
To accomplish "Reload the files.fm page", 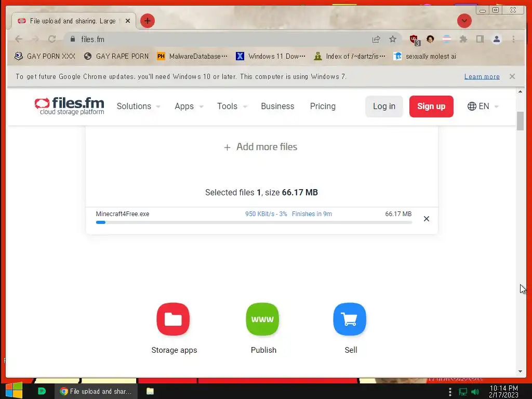I will (x=52, y=39).
